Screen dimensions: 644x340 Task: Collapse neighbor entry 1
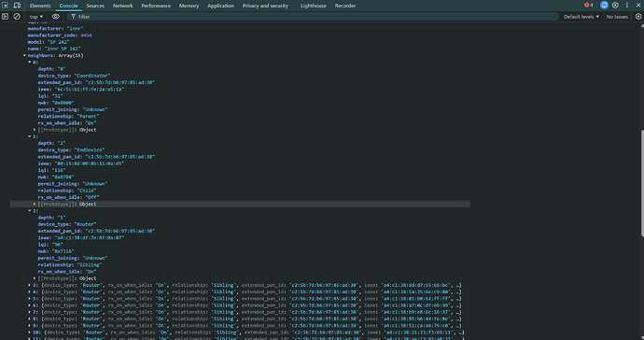pos(30,136)
